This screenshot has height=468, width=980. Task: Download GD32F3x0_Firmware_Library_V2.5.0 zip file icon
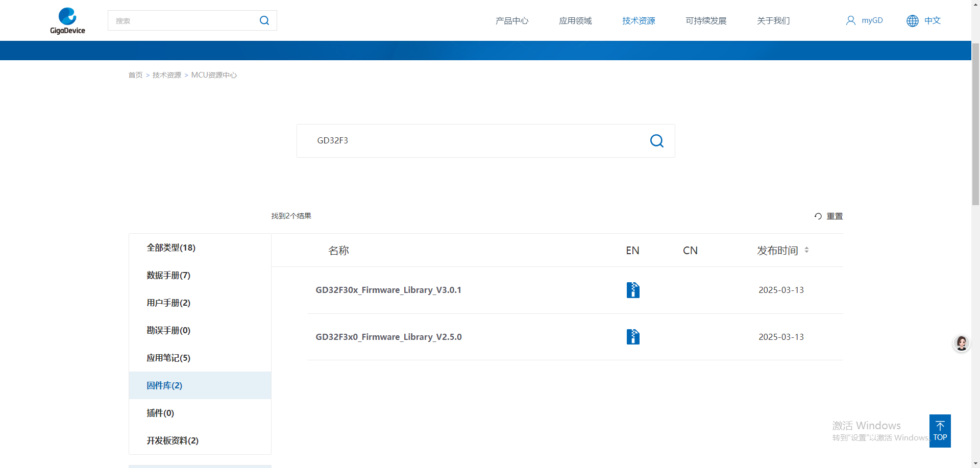pyautogui.click(x=633, y=337)
